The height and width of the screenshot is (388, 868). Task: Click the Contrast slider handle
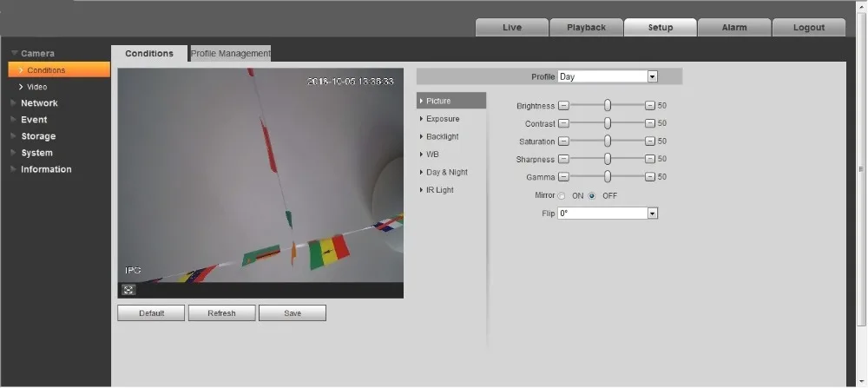click(x=608, y=123)
